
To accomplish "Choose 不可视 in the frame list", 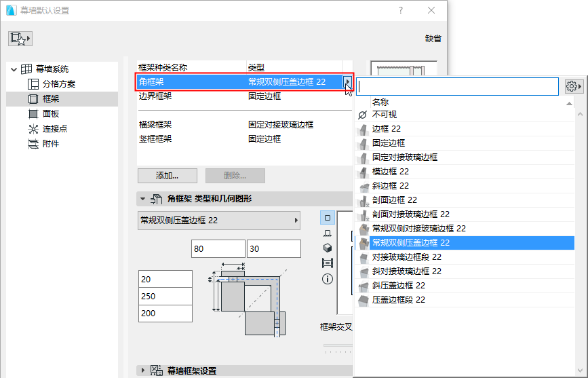I will click(x=465, y=115).
